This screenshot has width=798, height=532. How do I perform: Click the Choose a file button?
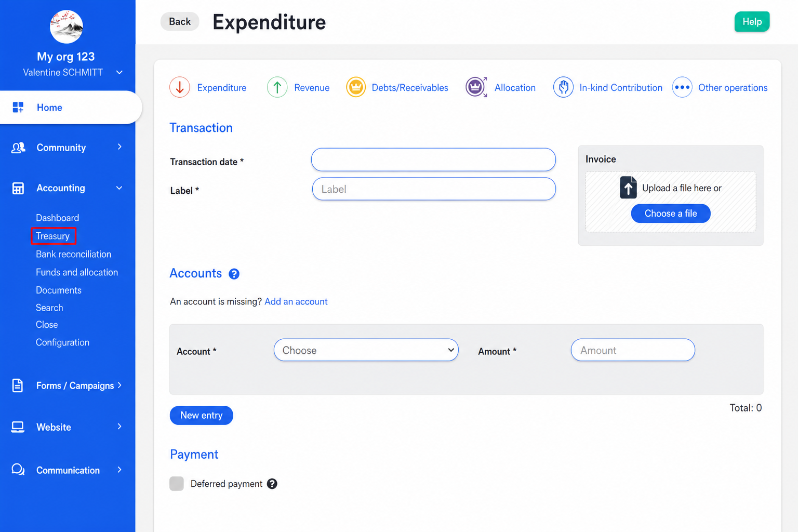point(671,214)
